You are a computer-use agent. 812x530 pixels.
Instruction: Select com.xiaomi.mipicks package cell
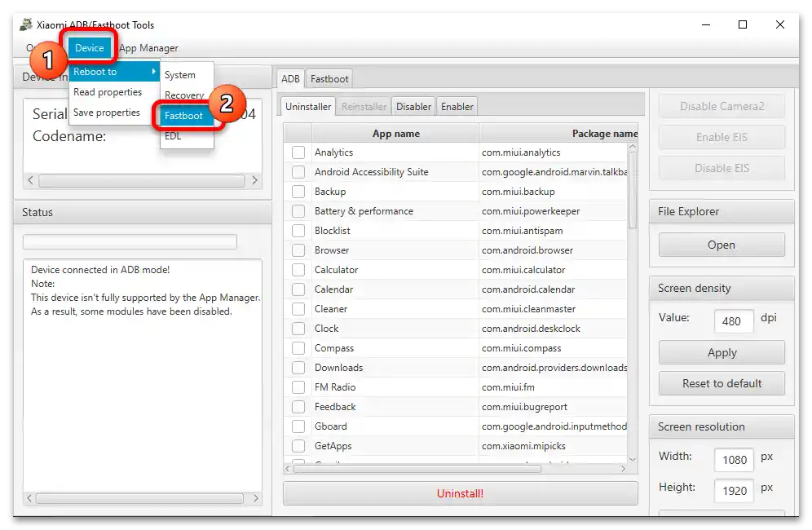pos(553,446)
